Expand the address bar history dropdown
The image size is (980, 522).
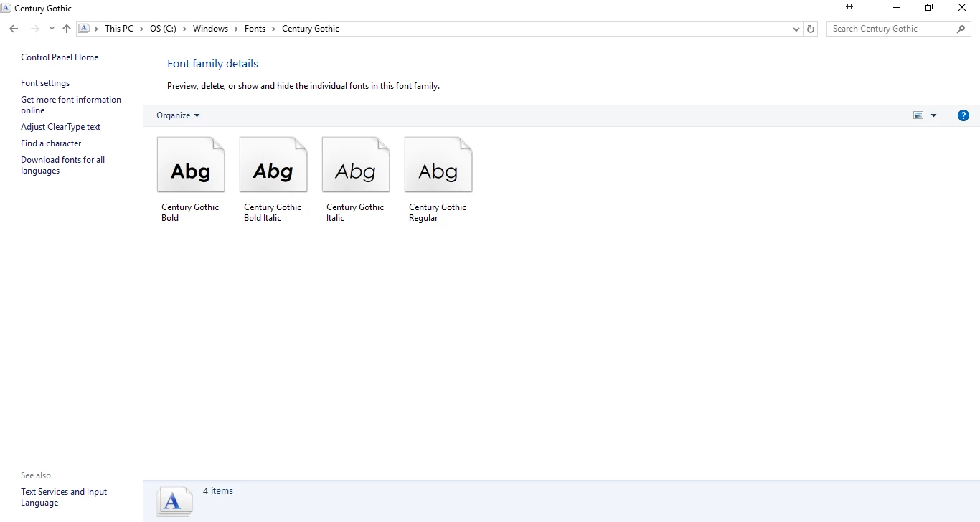pyautogui.click(x=796, y=29)
